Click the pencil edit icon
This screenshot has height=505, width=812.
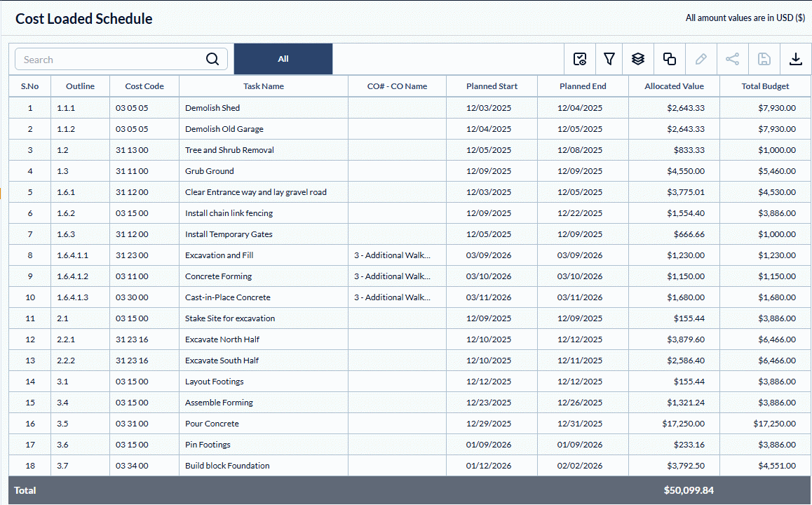701,59
